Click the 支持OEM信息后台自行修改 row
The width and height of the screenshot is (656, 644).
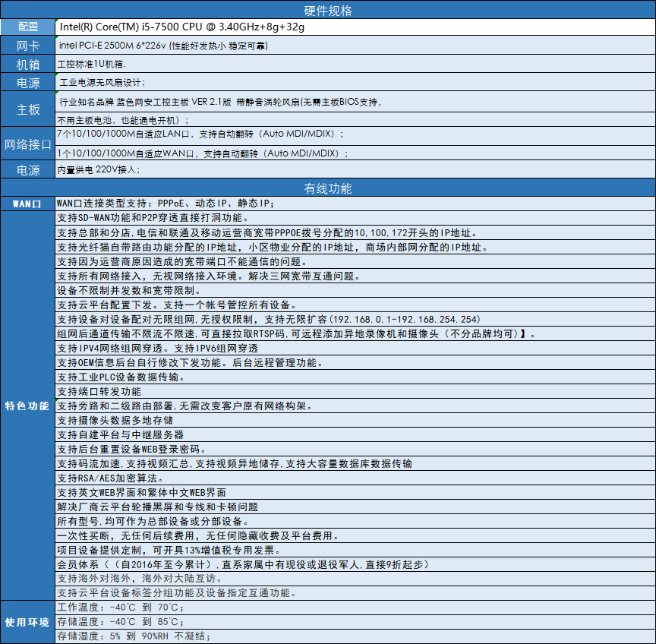pyautogui.click(x=355, y=362)
